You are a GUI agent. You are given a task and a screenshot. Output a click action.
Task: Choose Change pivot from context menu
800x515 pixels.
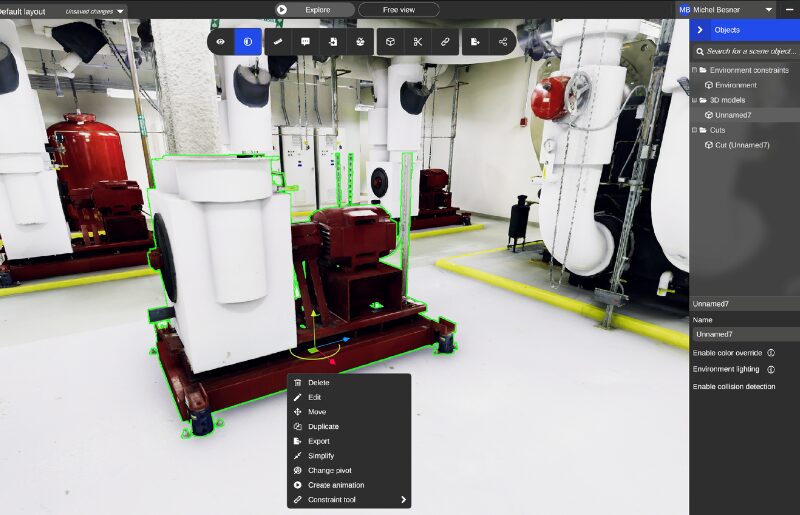349,471
